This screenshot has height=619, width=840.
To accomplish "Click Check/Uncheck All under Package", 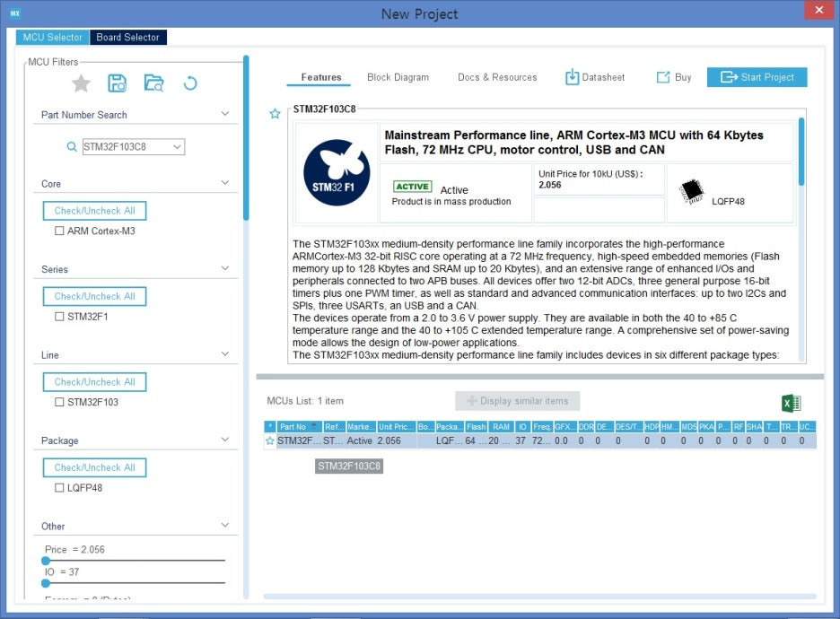I will [x=94, y=467].
